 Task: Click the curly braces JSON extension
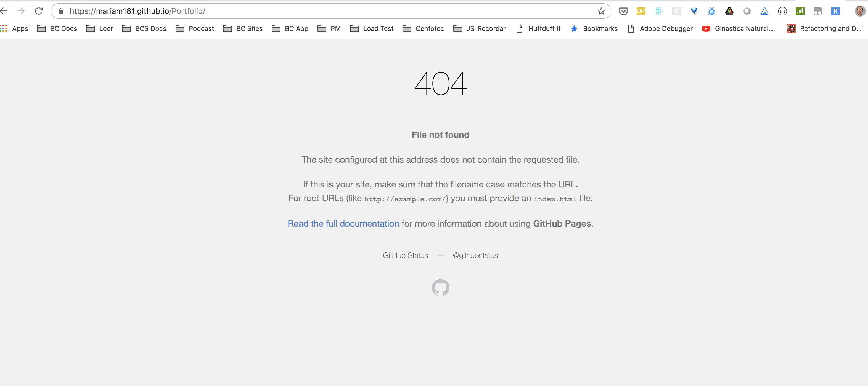(x=782, y=11)
